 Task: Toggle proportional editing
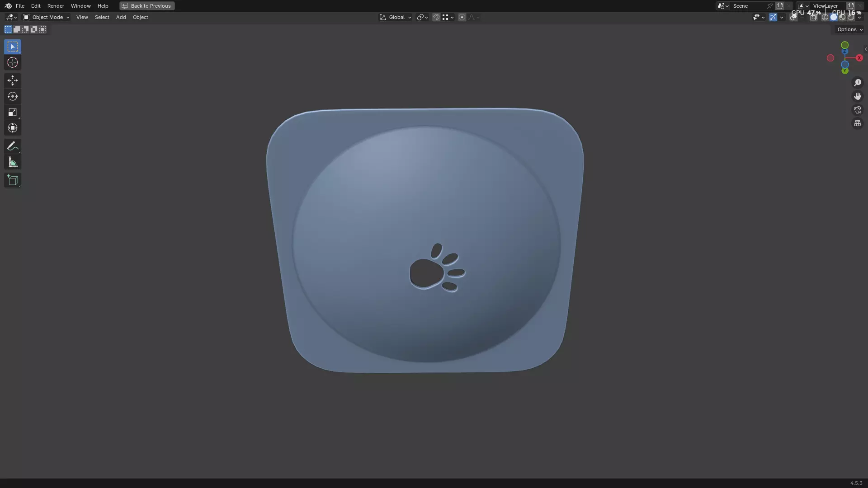click(462, 17)
